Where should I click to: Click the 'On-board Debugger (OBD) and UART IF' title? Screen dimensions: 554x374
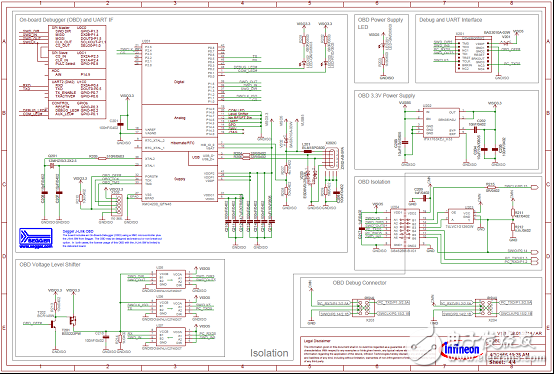66,20
